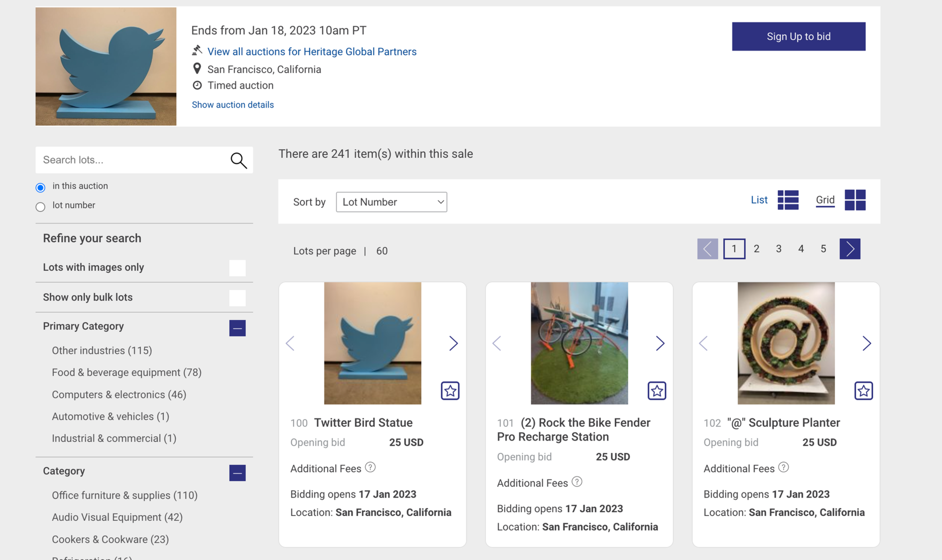Image resolution: width=942 pixels, height=560 pixels.
Task: Select current page 1 in pagination
Action: coord(734,249)
